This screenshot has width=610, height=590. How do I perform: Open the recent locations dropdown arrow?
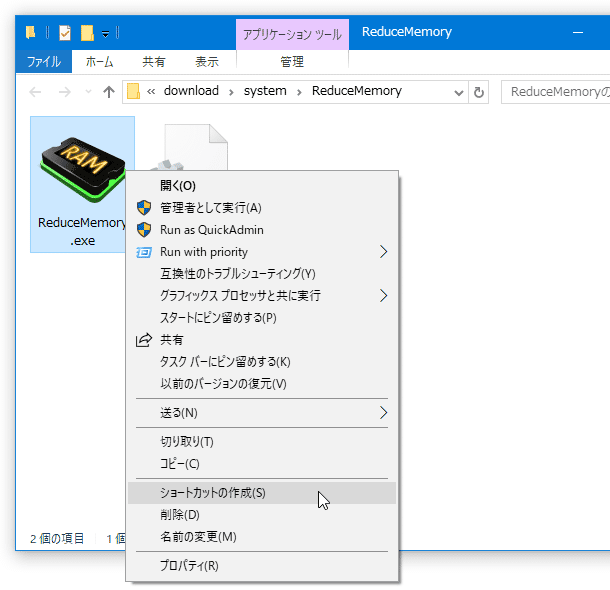click(x=88, y=92)
